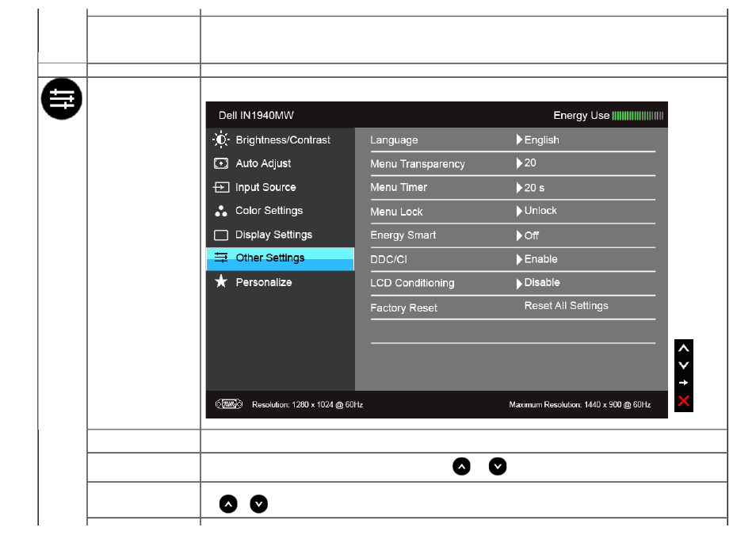
Task: Select the Menu Lock setting label
Action: [396, 212]
